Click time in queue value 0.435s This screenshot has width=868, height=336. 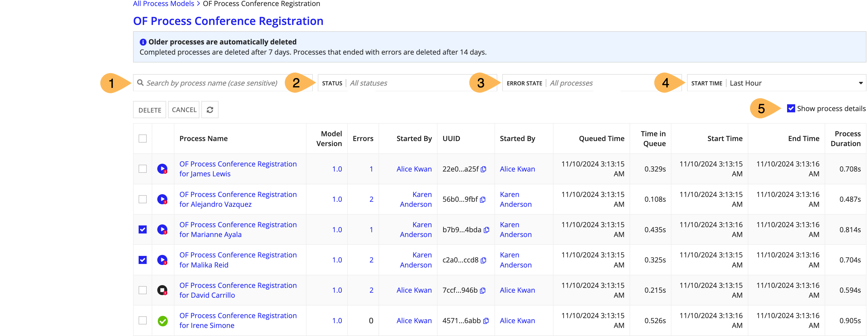click(x=655, y=230)
